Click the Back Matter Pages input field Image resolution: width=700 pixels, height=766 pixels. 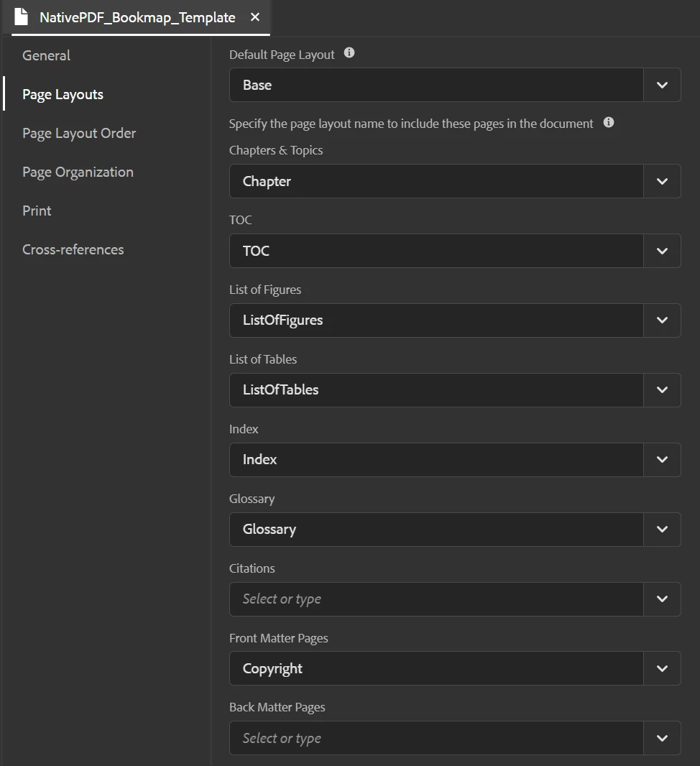tap(436, 739)
